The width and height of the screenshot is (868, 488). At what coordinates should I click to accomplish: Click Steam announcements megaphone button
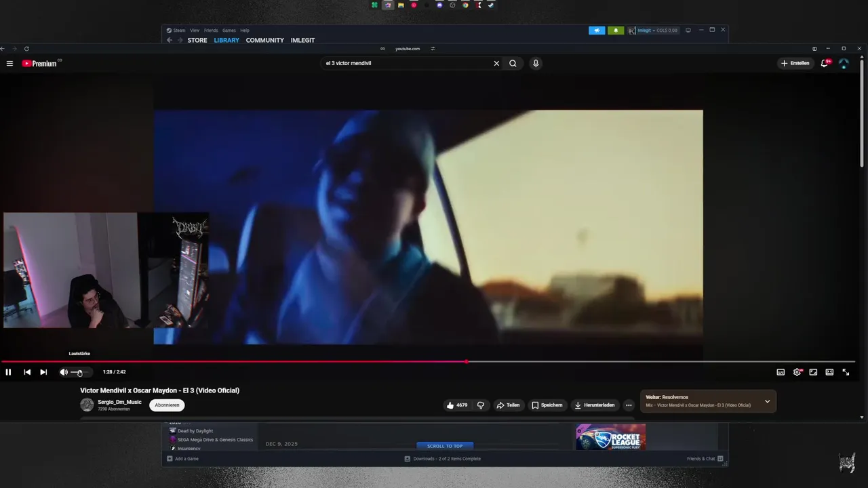(x=597, y=30)
